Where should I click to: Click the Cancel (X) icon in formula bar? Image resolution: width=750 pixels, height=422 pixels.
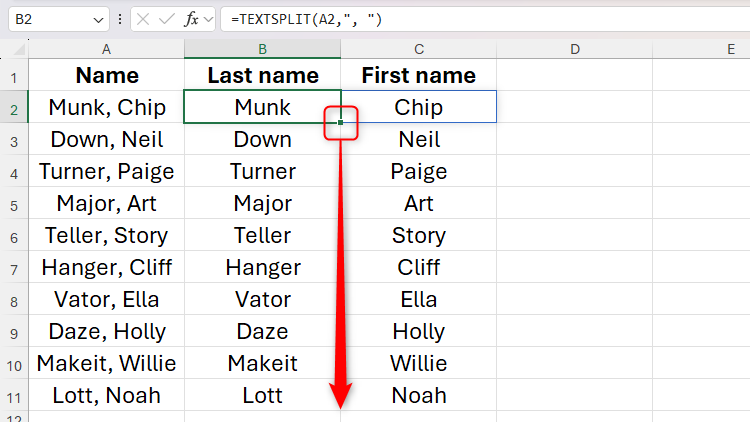pyautogui.click(x=144, y=19)
